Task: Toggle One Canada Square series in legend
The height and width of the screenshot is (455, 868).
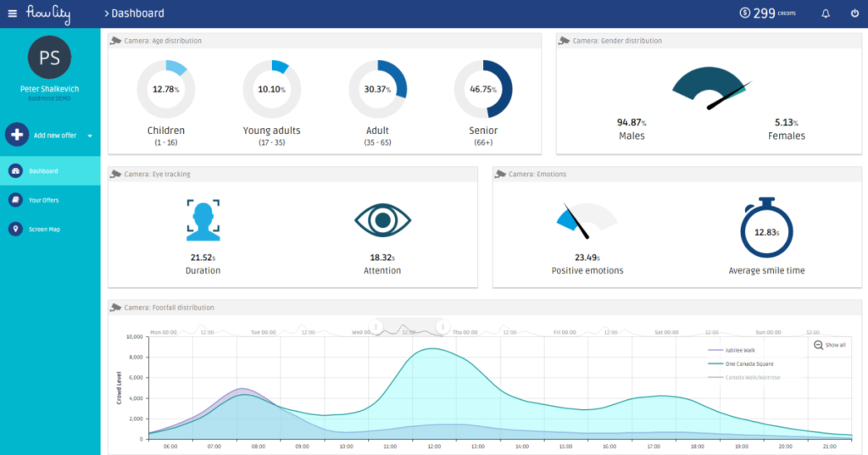Action: click(x=741, y=363)
